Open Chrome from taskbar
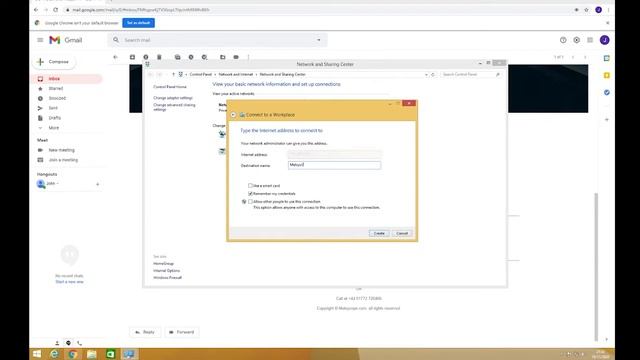 pyautogui.click(x=73, y=354)
